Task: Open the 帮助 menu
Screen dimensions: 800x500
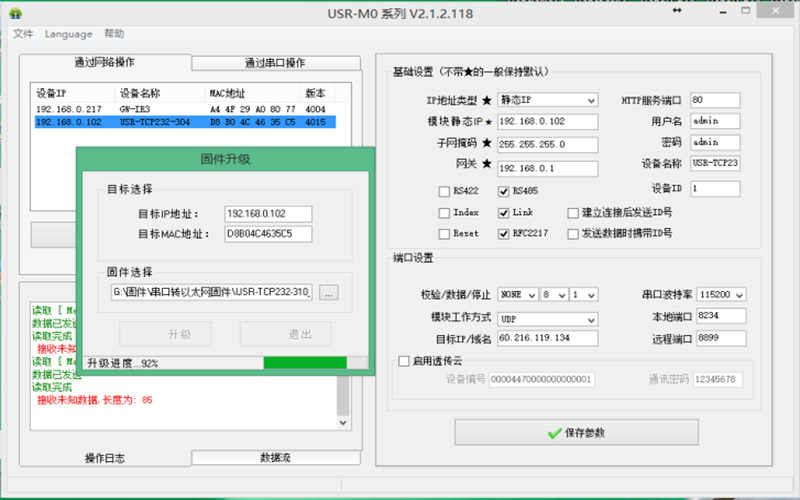Action: coord(115,34)
